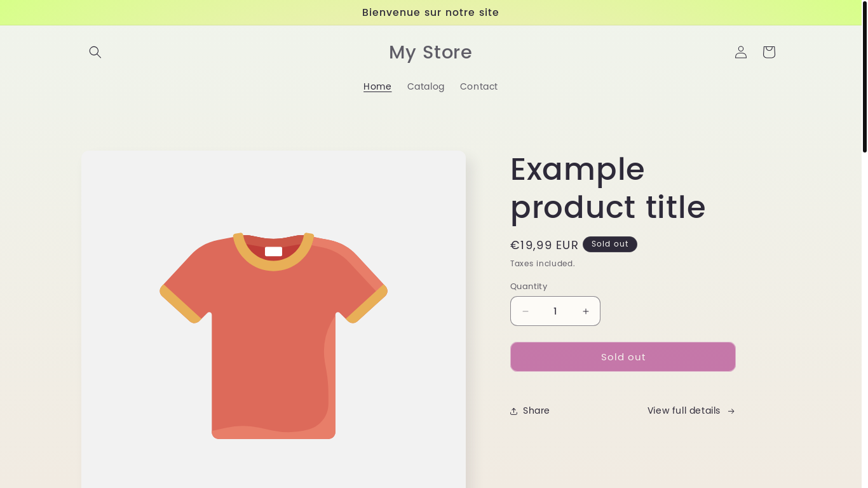868x488 pixels.
Task: Click the page vertical scrollbar thumb
Action: [x=864, y=76]
